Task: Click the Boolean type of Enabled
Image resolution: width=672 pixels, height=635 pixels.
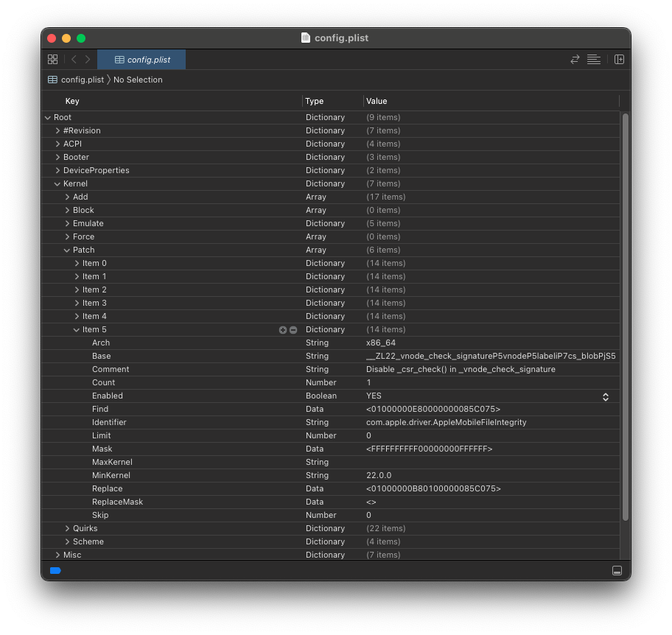Action: [321, 396]
